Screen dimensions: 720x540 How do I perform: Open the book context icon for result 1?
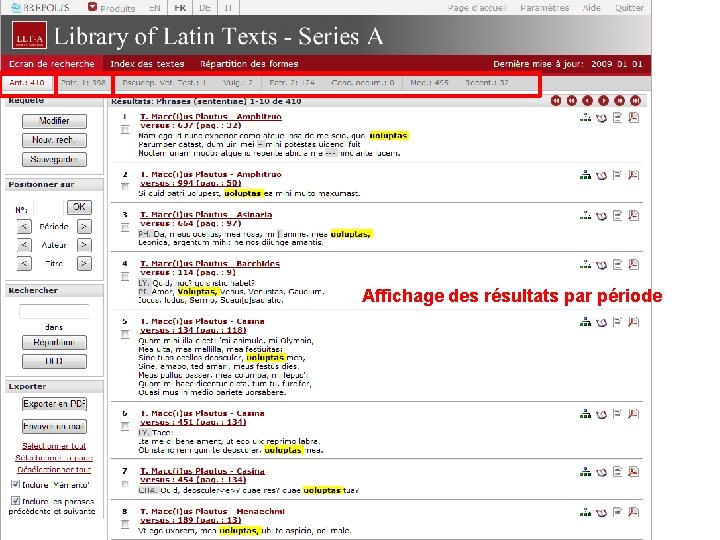[602, 118]
